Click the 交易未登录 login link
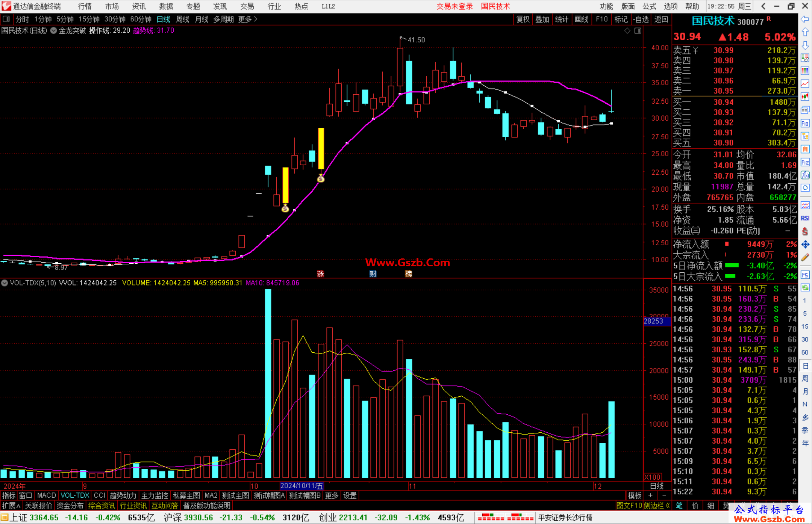Viewport: 812px width, 524px height. (455, 6)
